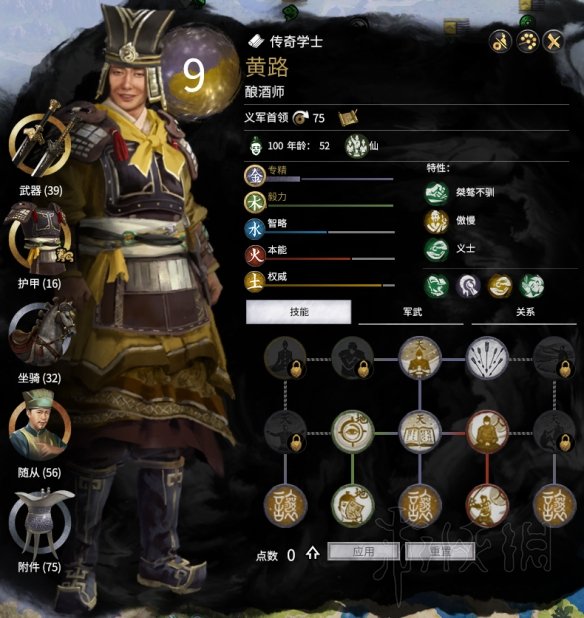Switch to the 军武 tab
Image resolution: width=584 pixels, height=618 pixels.
point(411,312)
